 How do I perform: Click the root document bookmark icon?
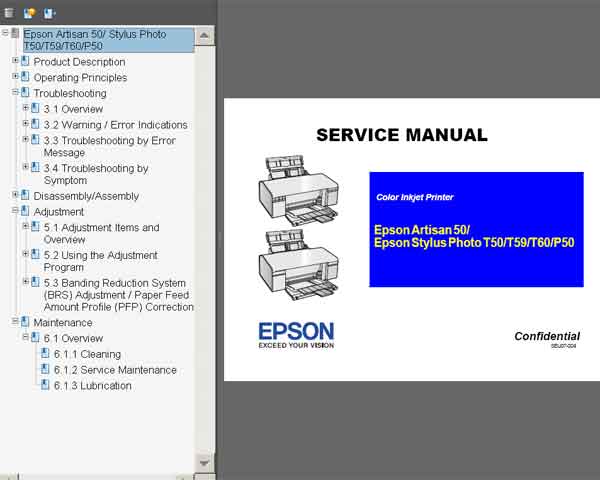point(15,33)
